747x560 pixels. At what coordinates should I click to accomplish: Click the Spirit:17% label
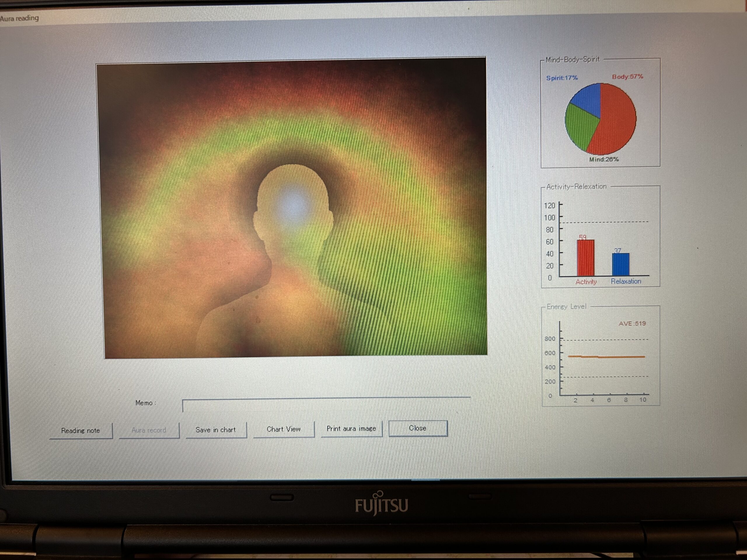point(562,78)
